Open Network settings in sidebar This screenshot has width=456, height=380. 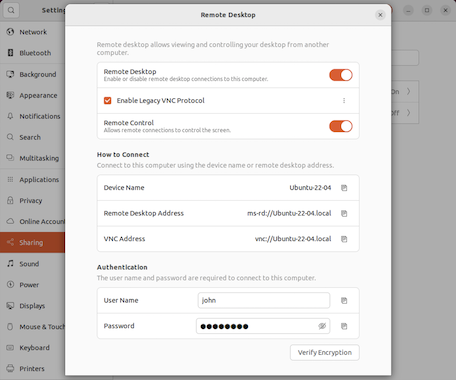[33, 32]
